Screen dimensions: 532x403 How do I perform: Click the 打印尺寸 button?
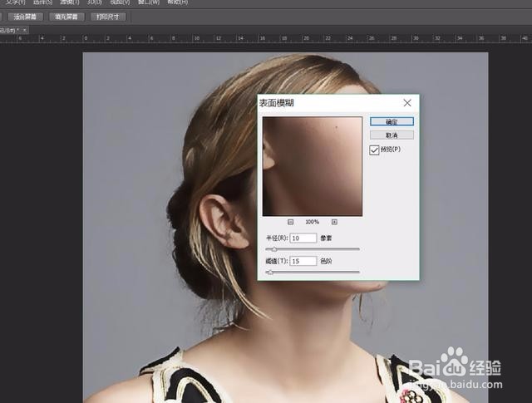pyautogui.click(x=108, y=17)
